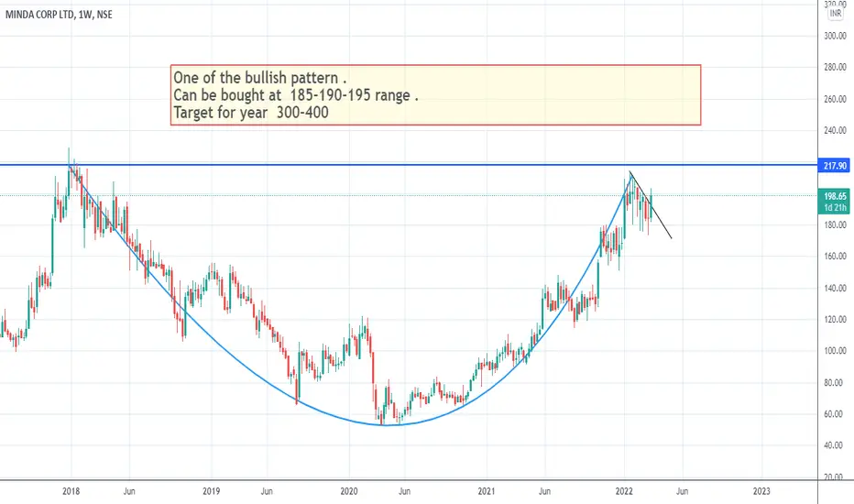Click the 100.00 price axis label

[x=836, y=351]
